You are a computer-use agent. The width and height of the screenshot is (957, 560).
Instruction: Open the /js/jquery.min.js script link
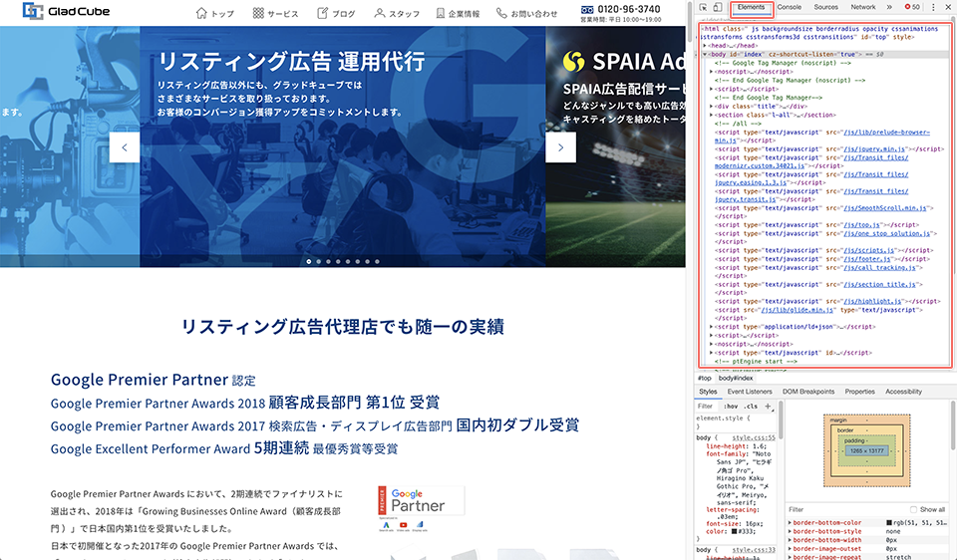pos(874,149)
